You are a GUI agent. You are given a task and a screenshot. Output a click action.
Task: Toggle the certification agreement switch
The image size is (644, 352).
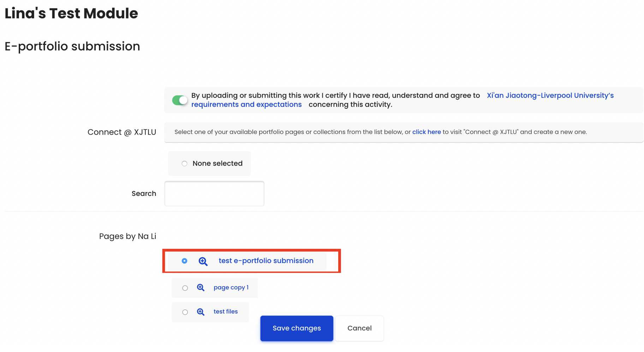180,100
